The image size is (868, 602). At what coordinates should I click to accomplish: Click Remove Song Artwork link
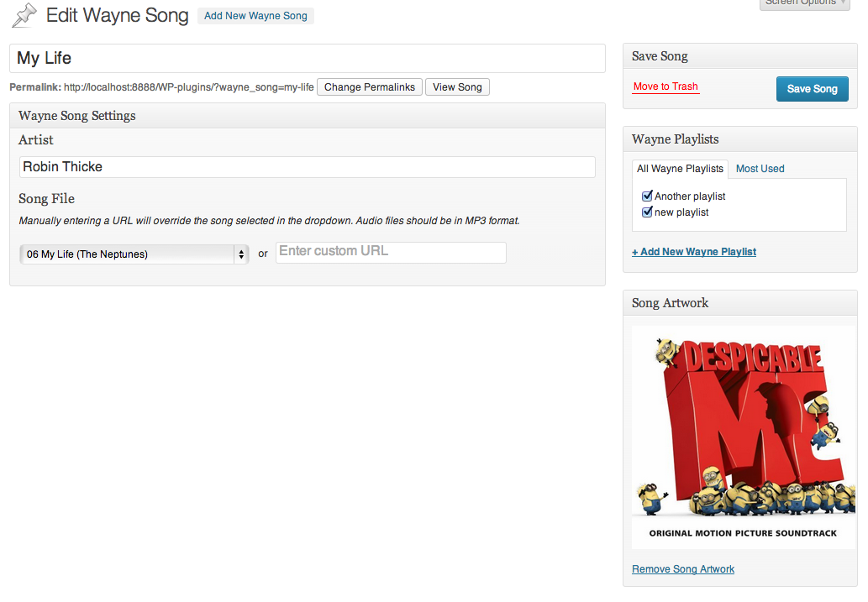coord(683,569)
